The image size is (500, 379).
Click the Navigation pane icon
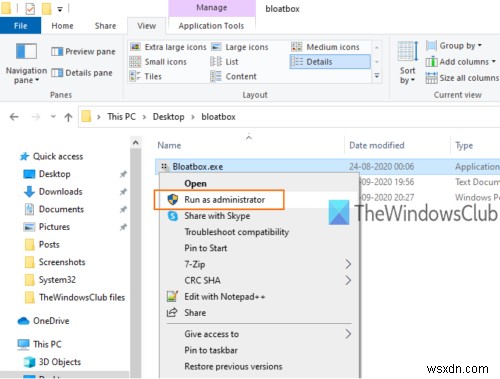[26, 51]
